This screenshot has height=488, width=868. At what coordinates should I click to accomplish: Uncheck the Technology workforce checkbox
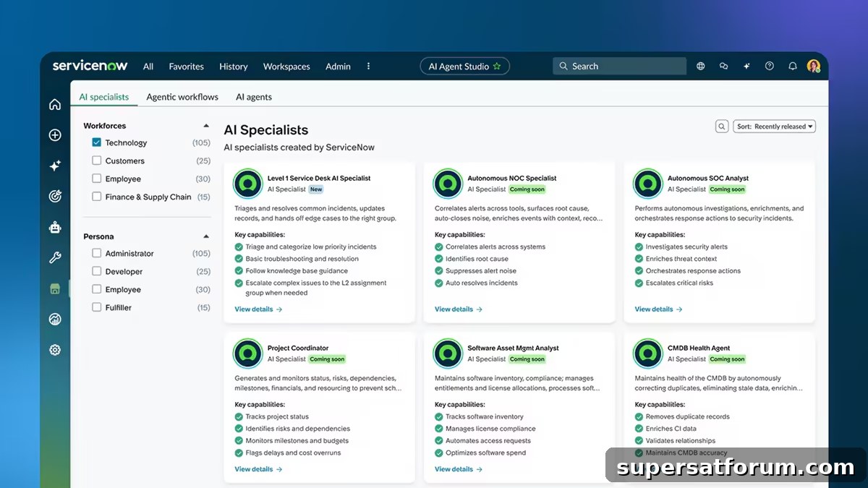[97, 142]
